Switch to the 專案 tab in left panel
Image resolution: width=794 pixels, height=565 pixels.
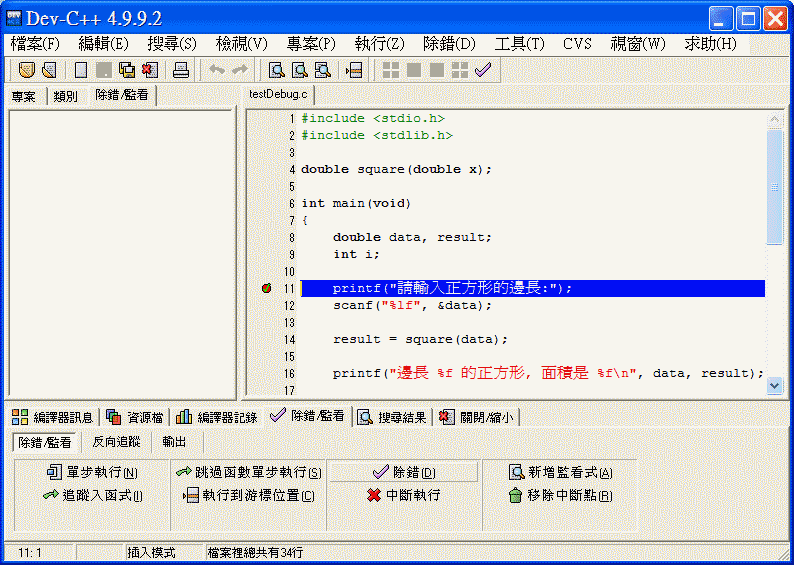click(24, 96)
